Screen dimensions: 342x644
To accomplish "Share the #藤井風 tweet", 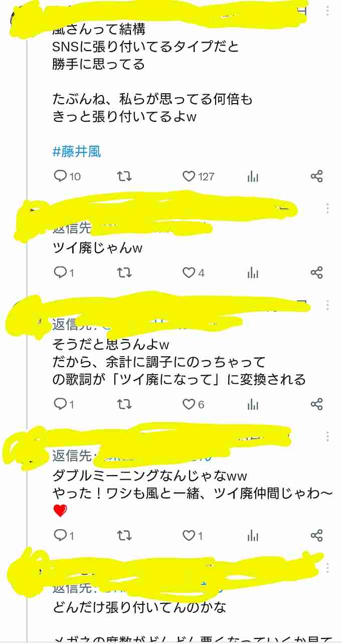I will pos(316,176).
